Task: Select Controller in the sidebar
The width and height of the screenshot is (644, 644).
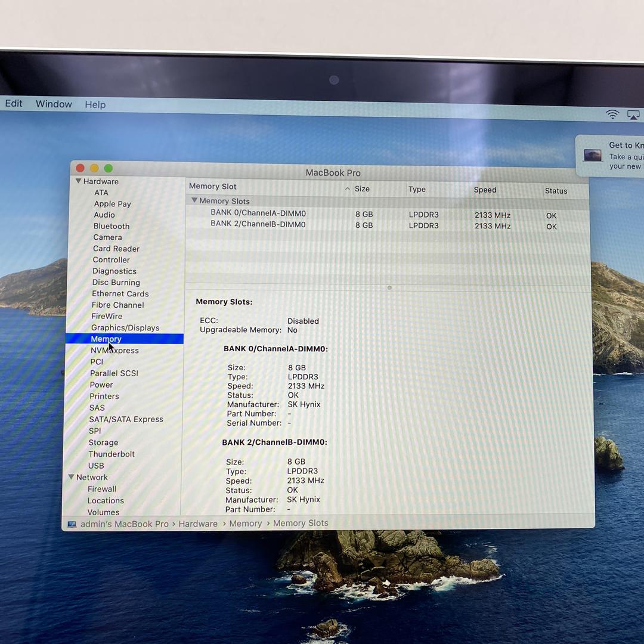Action: (x=112, y=259)
